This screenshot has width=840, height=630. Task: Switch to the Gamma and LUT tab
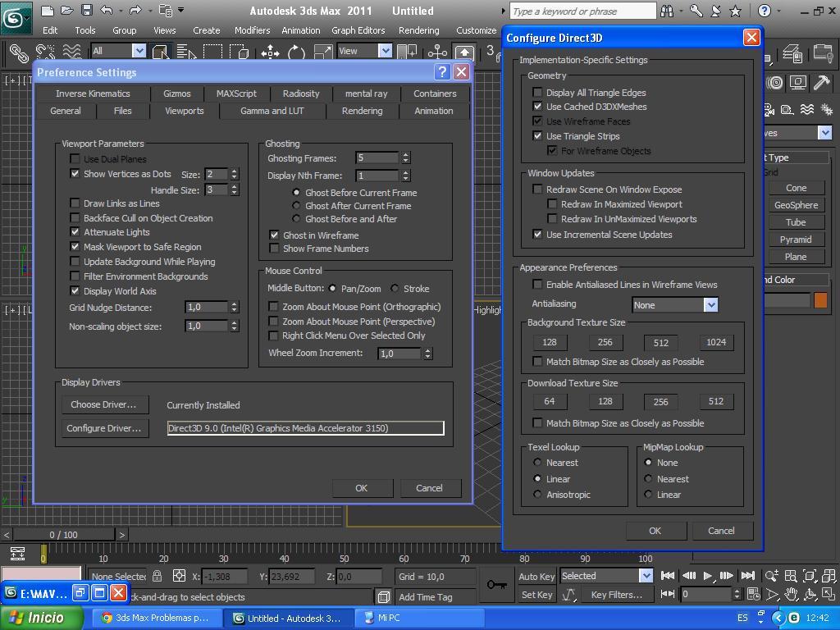point(272,111)
